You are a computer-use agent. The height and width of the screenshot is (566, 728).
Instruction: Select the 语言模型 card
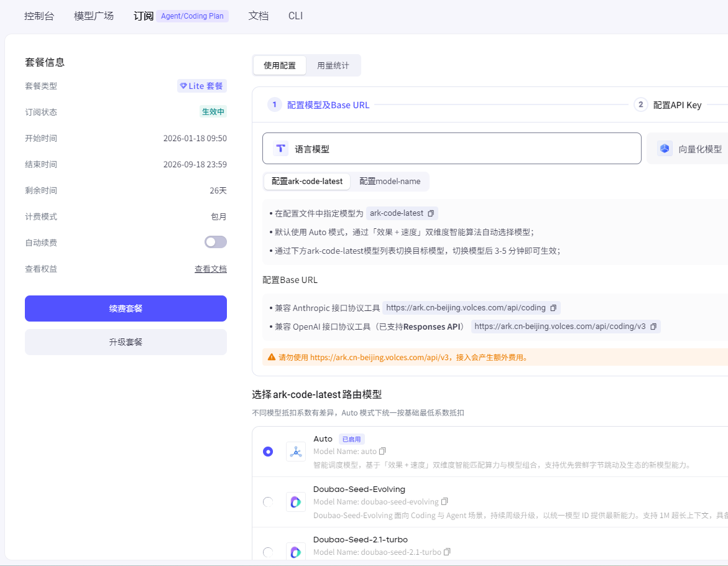pyautogui.click(x=452, y=149)
